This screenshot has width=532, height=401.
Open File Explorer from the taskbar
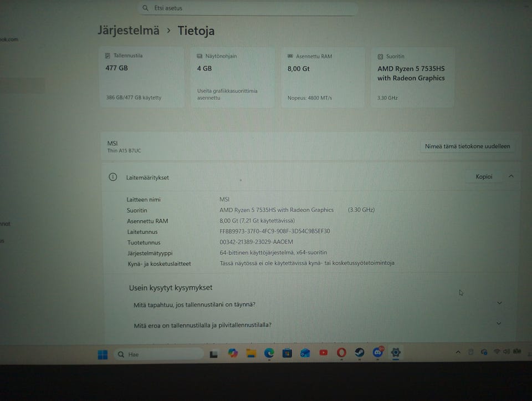[251, 353]
